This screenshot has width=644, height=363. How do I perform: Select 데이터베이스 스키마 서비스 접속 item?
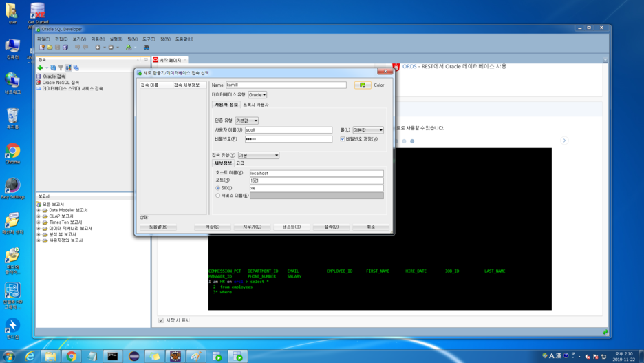[73, 88]
